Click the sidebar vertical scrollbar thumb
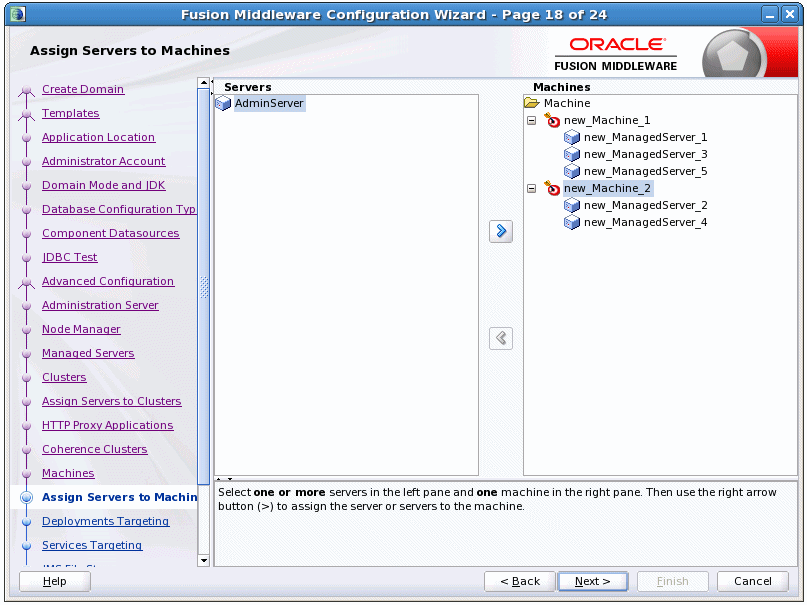Screen dimensions: 807x605 coord(204,287)
